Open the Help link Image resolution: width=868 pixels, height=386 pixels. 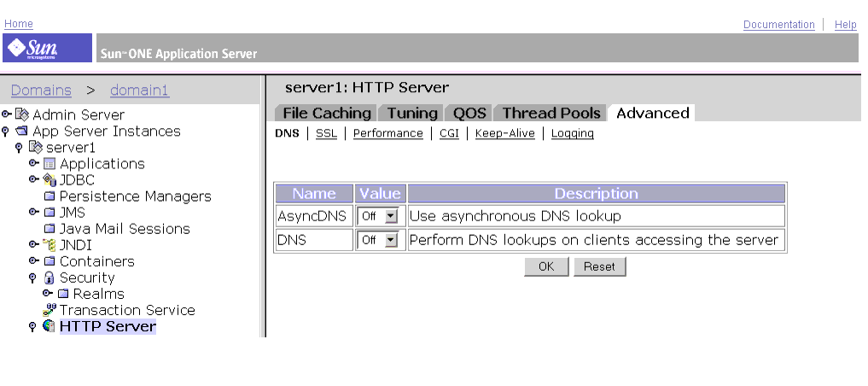tap(845, 25)
